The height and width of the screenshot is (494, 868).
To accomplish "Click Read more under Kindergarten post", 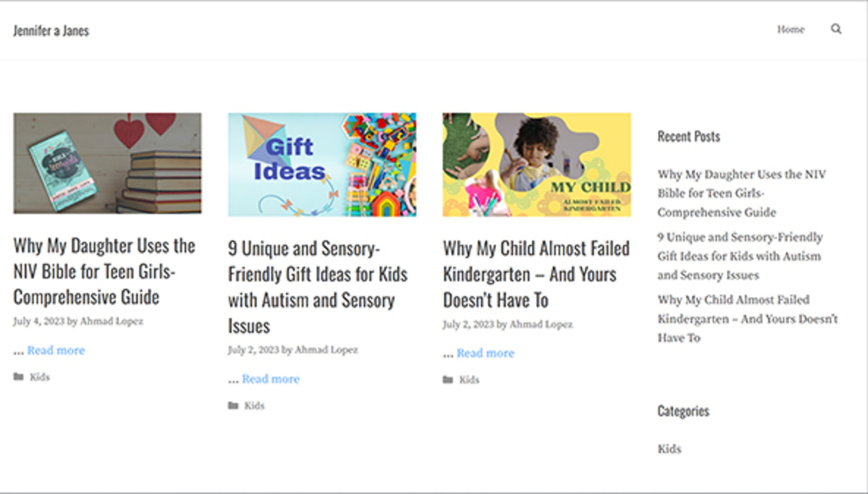I will click(x=485, y=353).
